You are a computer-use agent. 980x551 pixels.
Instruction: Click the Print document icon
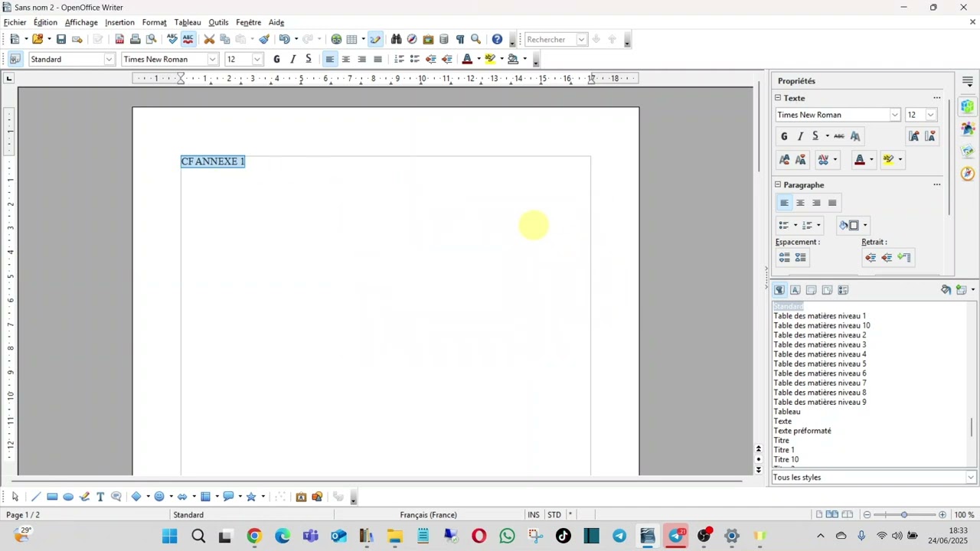136,39
